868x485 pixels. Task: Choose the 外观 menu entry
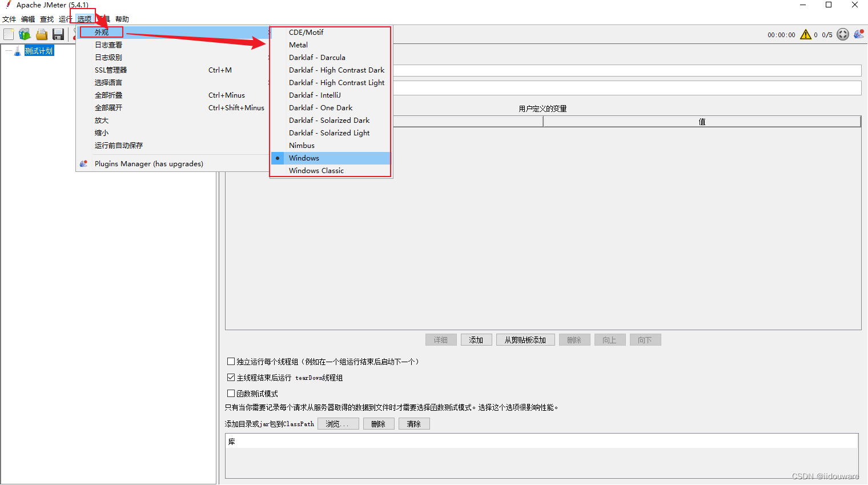[174, 32]
